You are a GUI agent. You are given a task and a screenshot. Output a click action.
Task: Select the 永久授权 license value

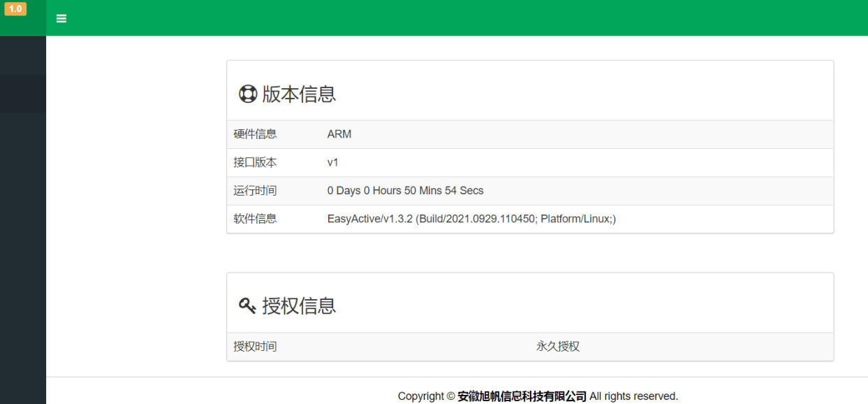coord(557,346)
